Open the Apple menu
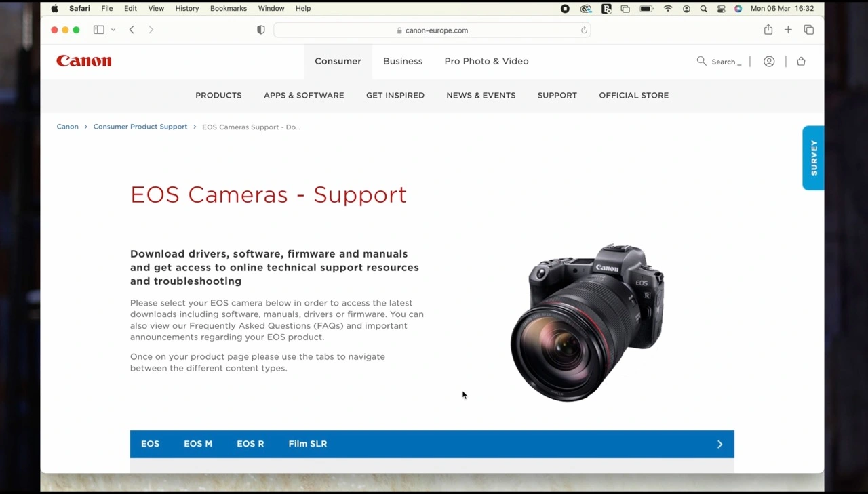Viewport: 868px width, 494px height. tap(54, 9)
